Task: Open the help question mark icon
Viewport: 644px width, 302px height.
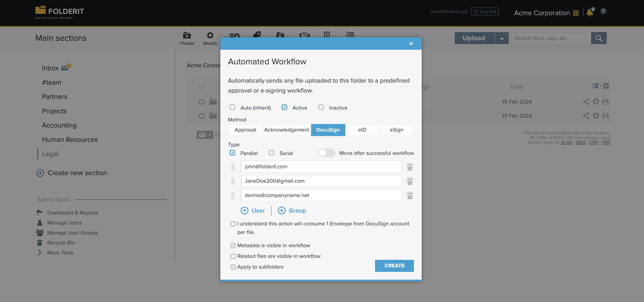Action: click(x=603, y=11)
